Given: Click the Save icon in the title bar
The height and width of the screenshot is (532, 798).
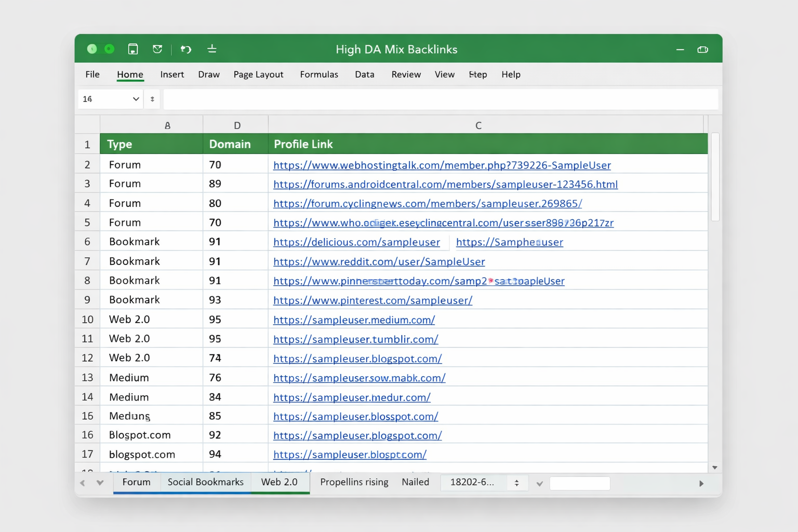Looking at the screenshot, I should pos(133,49).
